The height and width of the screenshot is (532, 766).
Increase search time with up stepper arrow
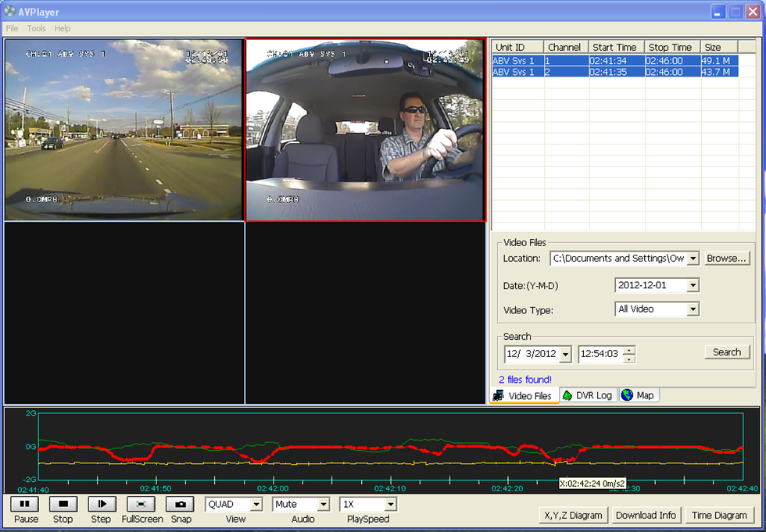tap(629, 350)
